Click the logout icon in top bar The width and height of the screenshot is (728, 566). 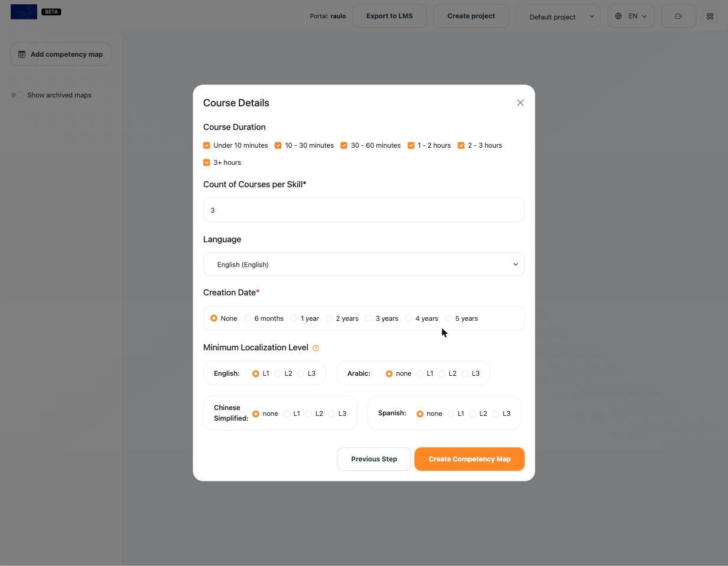tap(678, 17)
